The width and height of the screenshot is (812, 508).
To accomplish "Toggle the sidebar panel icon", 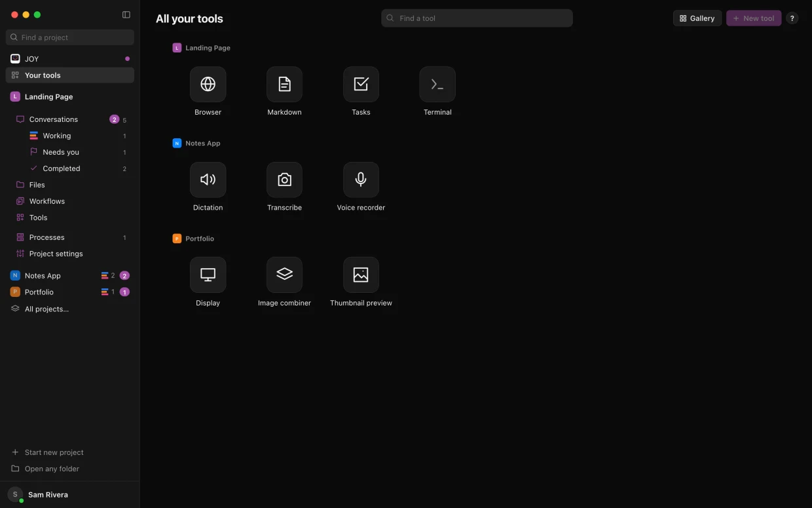I will (x=126, y=14).
